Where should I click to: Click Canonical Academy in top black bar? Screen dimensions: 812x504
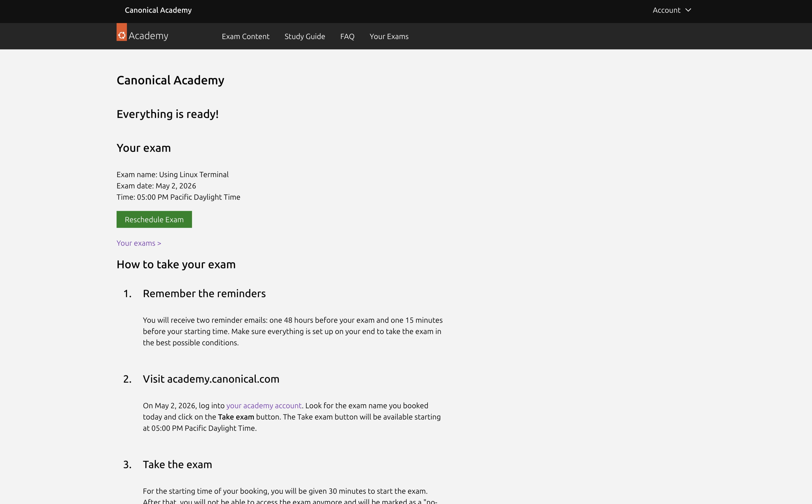coord(158,10)
